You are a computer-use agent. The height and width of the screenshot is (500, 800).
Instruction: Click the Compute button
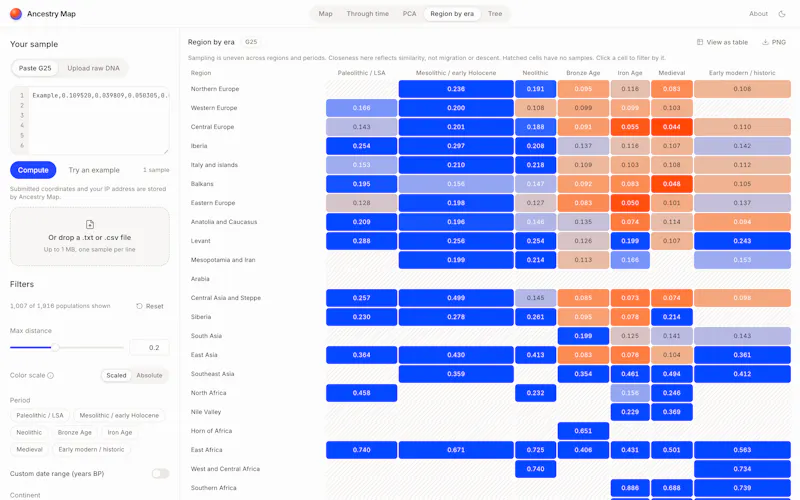pyautogui.click(x=33, y=170)
